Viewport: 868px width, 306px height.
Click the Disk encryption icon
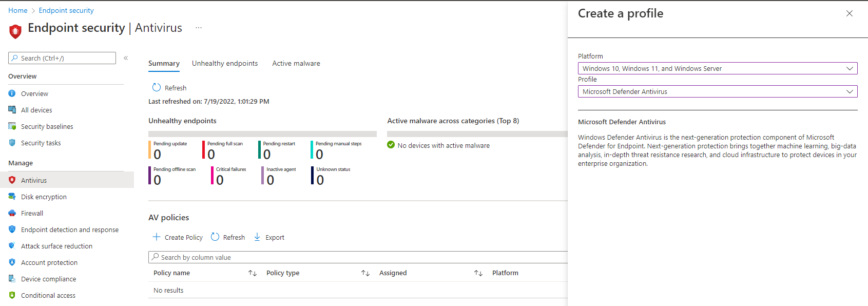coord(12,197)
